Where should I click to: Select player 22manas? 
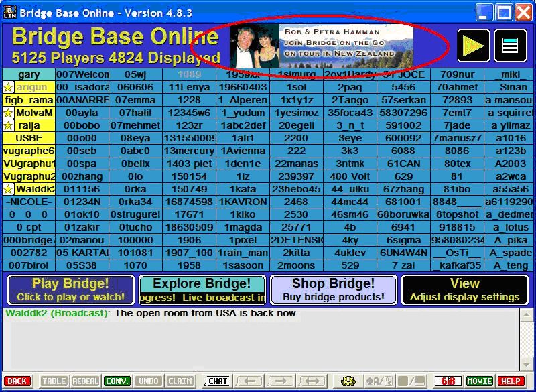pos(297,164)
